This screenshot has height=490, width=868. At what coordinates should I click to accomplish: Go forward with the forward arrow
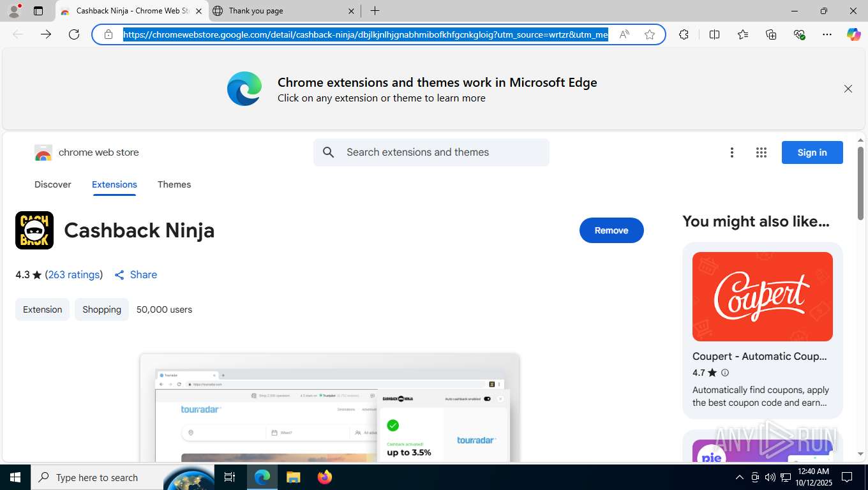(46, 34)
